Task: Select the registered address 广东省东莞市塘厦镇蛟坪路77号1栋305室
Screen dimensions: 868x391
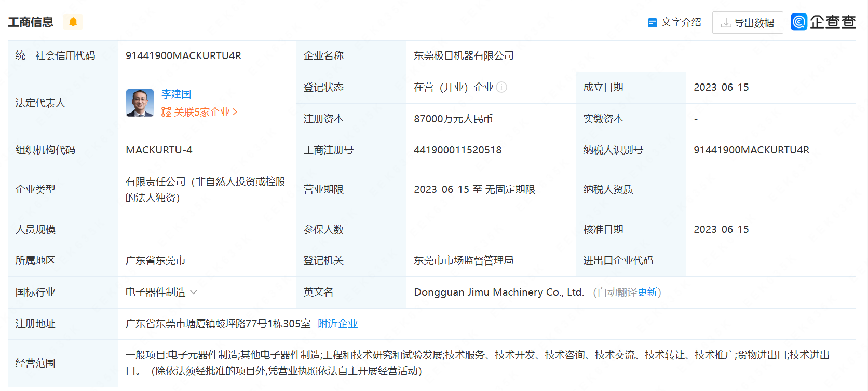Action: [218, 324]
